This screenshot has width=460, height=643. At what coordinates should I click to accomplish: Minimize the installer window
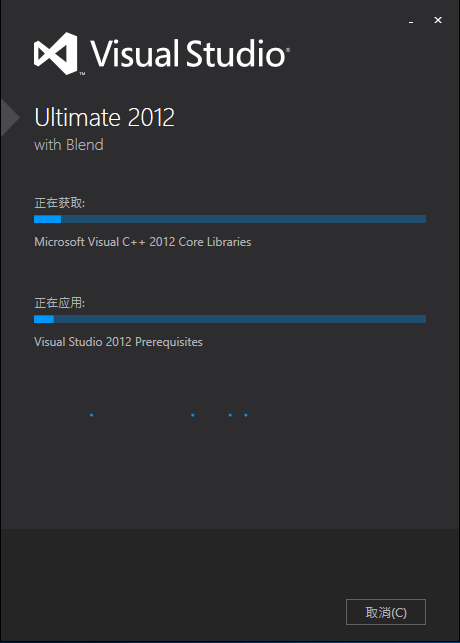(411, 21)
